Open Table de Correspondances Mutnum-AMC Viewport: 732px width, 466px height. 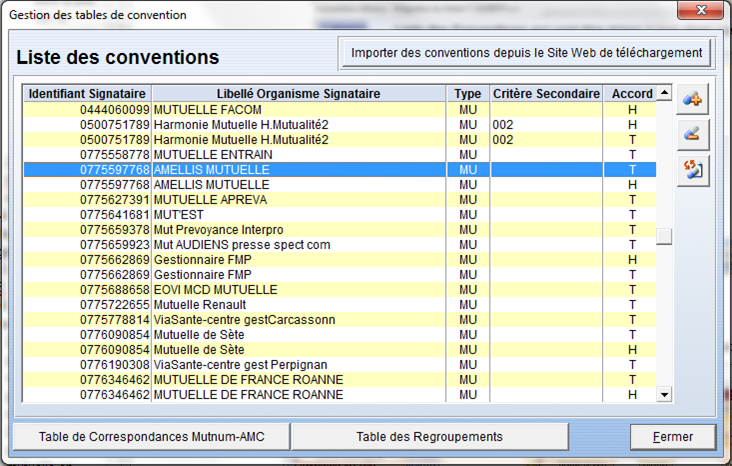pyautogui.click(x=151, y=437)
